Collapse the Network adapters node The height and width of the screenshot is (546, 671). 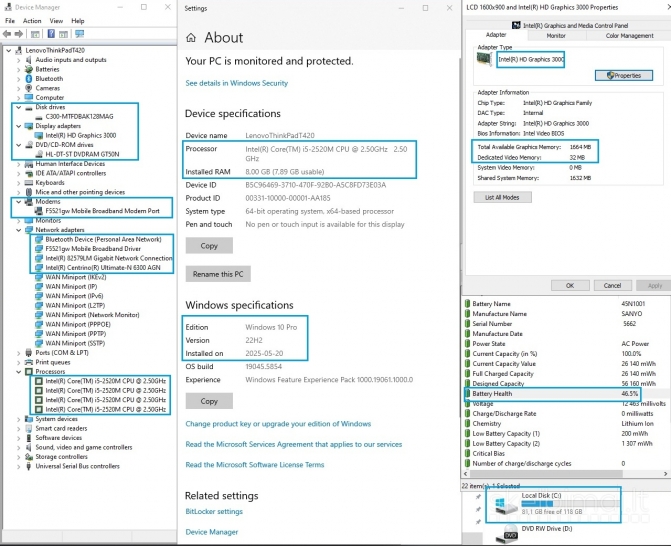(x=18, y=230)
